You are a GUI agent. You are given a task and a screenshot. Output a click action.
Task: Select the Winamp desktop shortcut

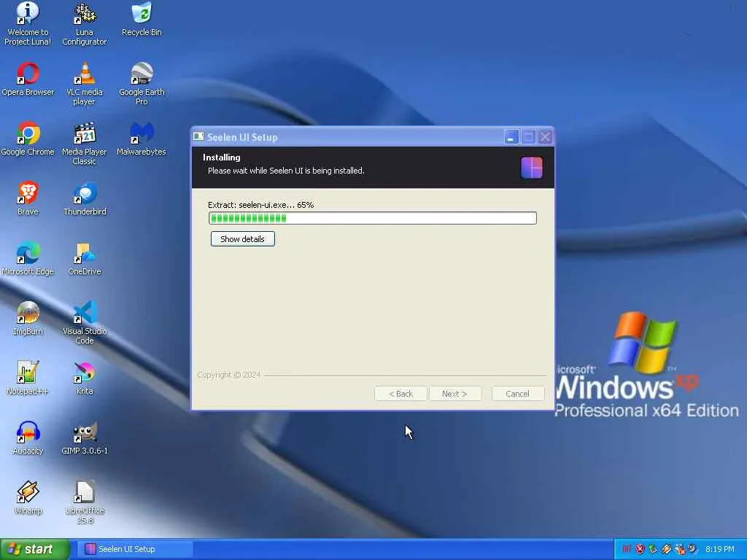[x=28, y=497]
